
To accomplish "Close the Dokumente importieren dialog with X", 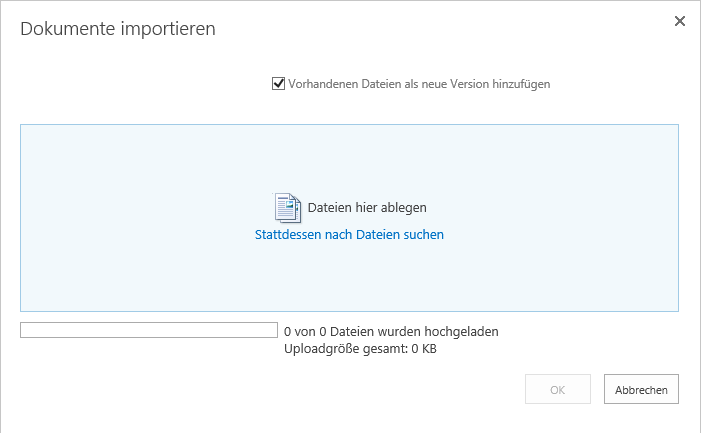I will 680,21.
